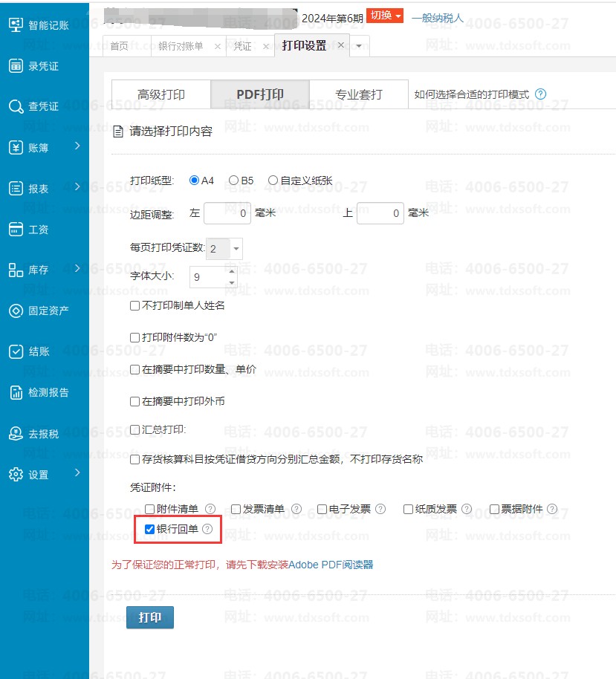Click the 查凭证 search icon

(x=16, y=106)
